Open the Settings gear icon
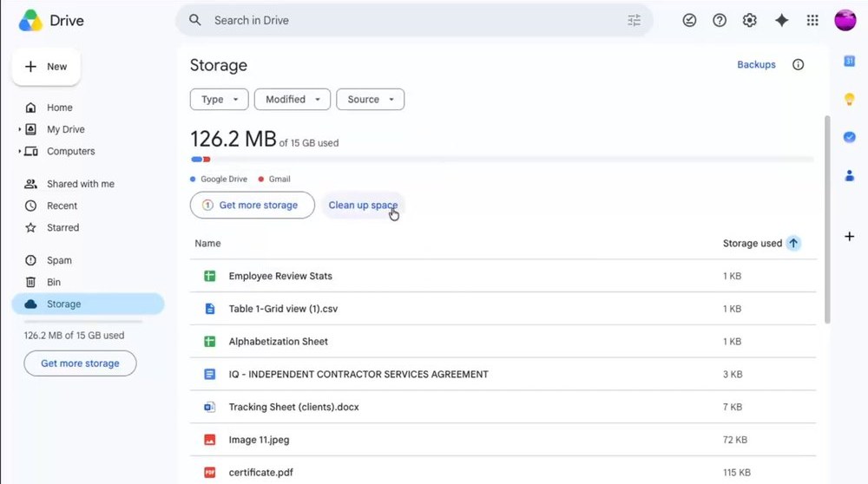The width and height of the screenshot is (868, 484). click(x=750, y=21)
